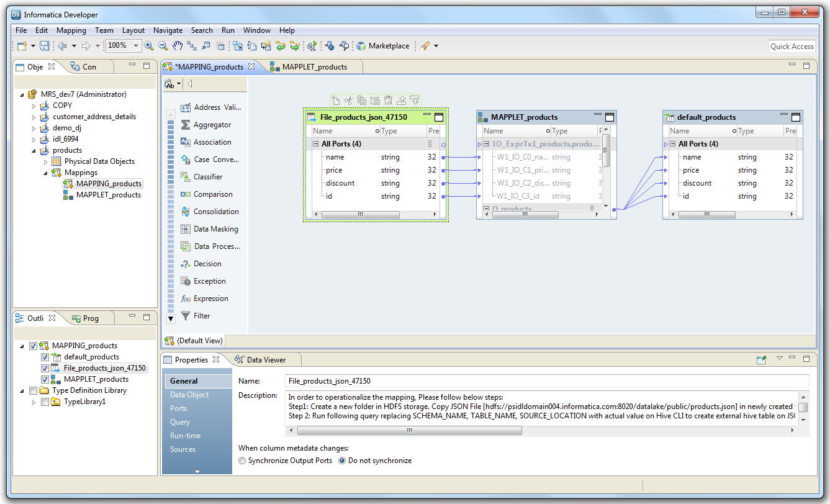Open the 100% zoom level dropdown
This screenshot has width=830, height=504.
pyautogui.click(x=136, y=46)
